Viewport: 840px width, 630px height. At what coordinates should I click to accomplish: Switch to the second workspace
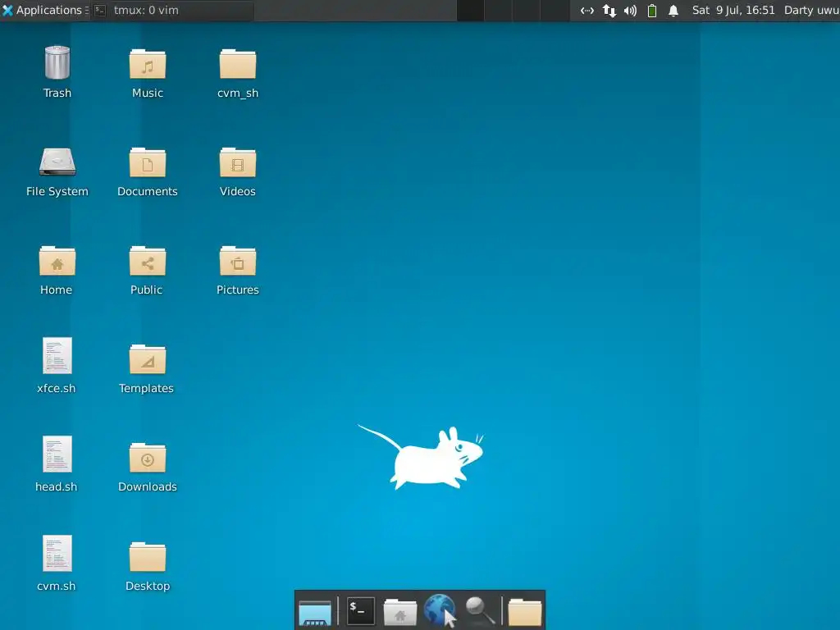498,10
